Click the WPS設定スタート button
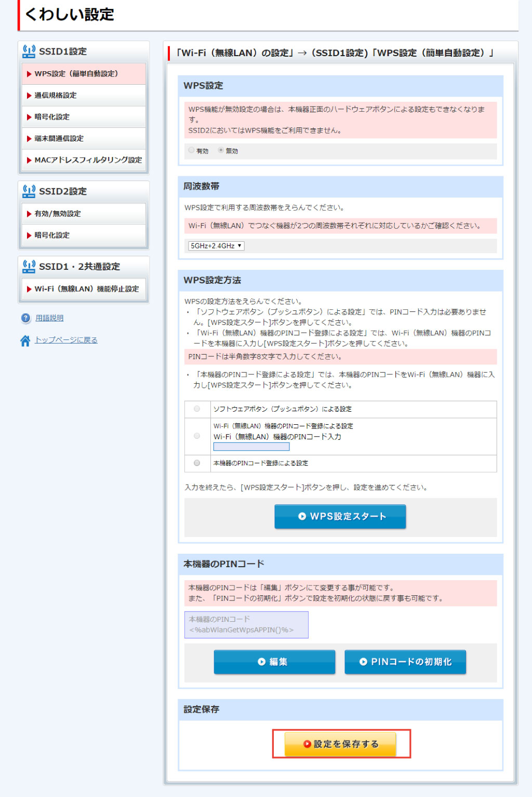Viewport: 532px width, 797px height. [340, 517]
